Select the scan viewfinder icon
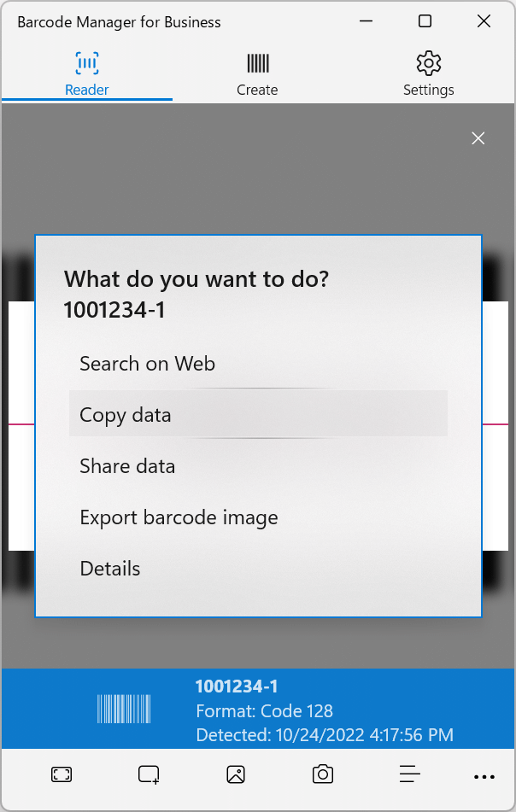The height and width of the screenshot is (812, 516). [61, 774]
